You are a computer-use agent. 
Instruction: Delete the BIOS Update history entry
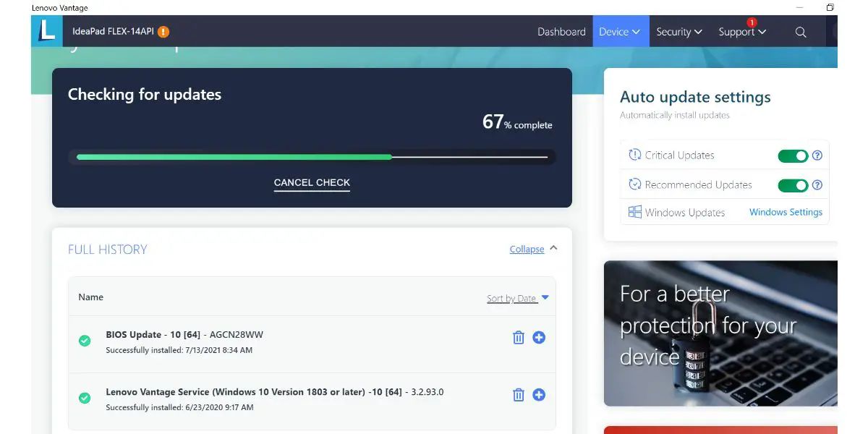coord(518,337)
